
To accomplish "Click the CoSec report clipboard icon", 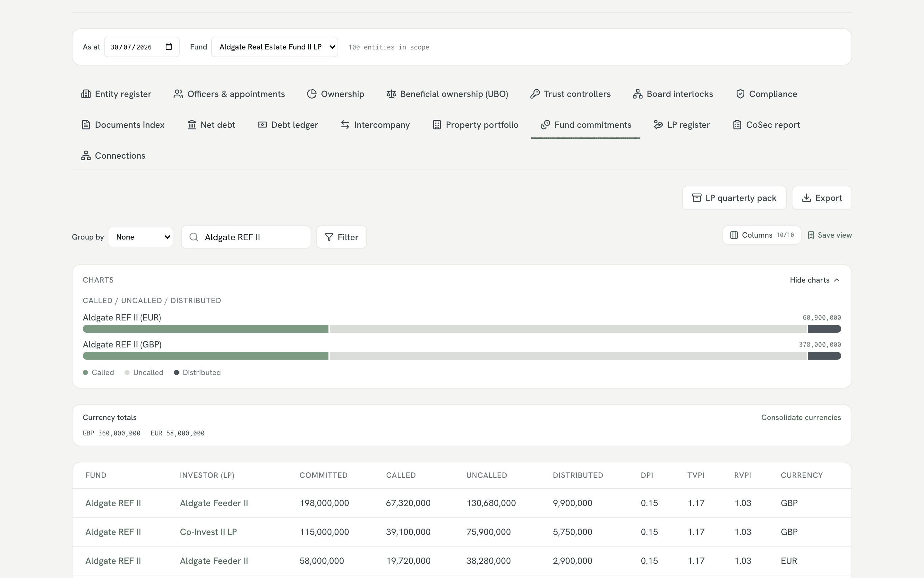I will pyautogui.click(x=737, y=125).
